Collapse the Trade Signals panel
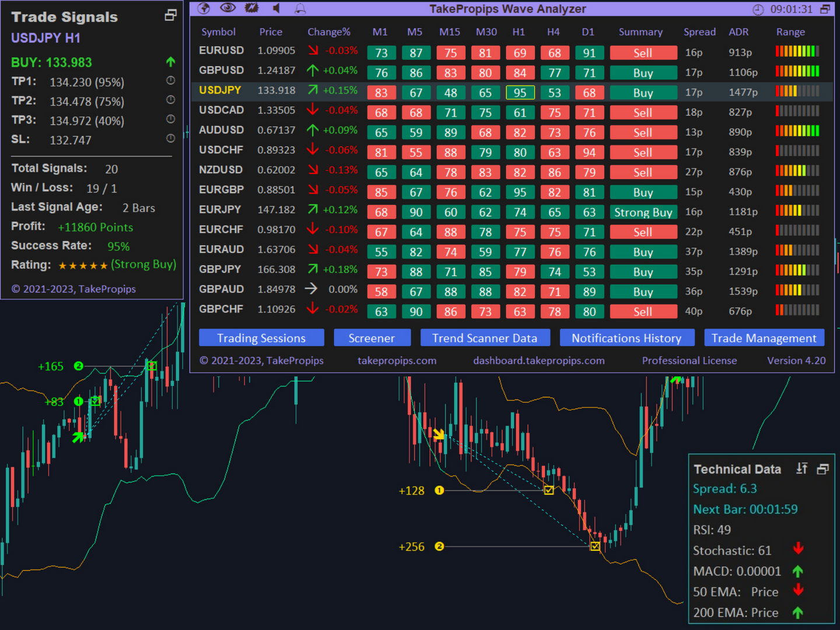Image resolution: width=840 pixels, height=630 pixels. coord(170,15)
